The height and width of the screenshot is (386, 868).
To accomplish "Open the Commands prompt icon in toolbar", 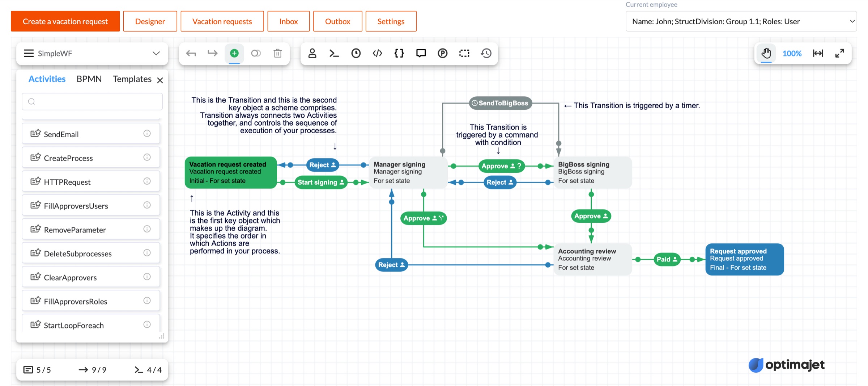I will [x=334, y=54].
